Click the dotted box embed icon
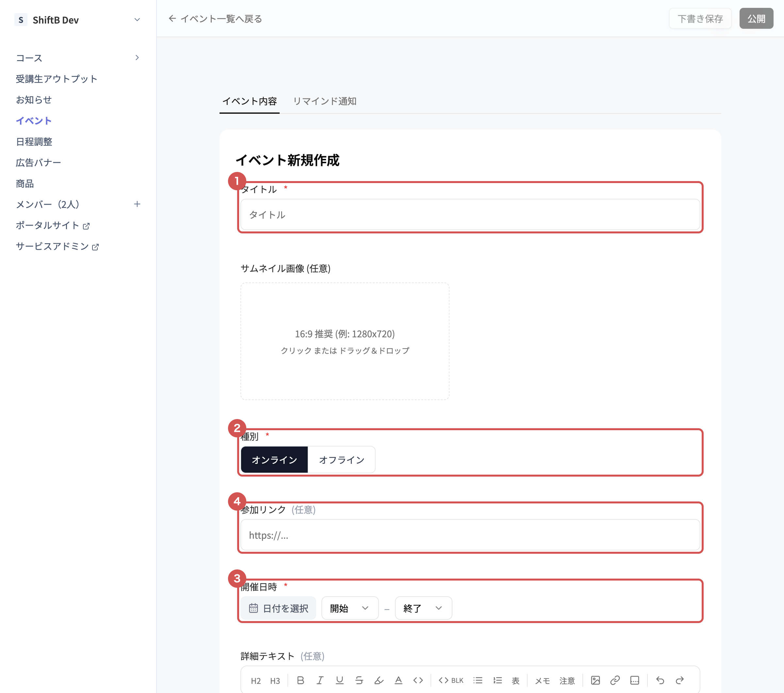 click(x=635, y=680)
